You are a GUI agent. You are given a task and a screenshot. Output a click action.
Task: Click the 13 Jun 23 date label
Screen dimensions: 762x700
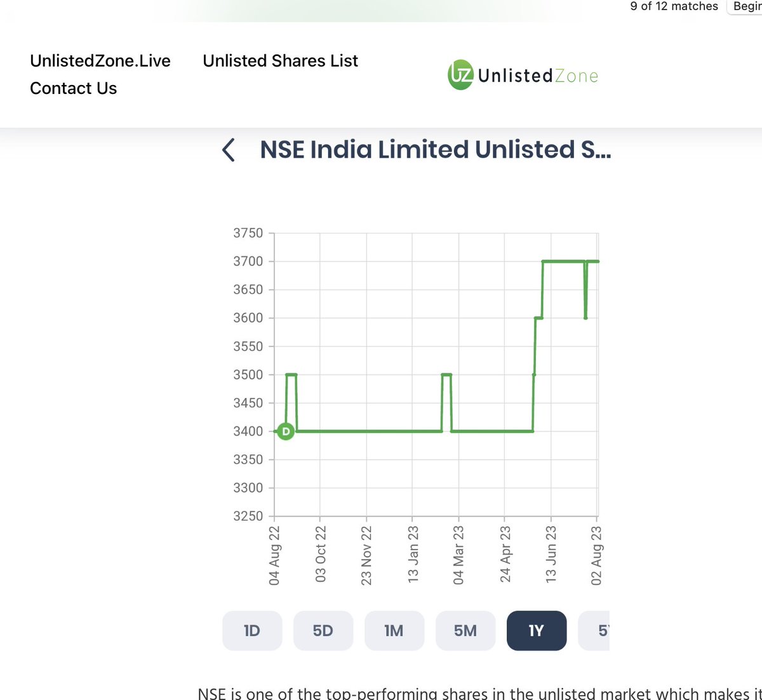point(551,555)
